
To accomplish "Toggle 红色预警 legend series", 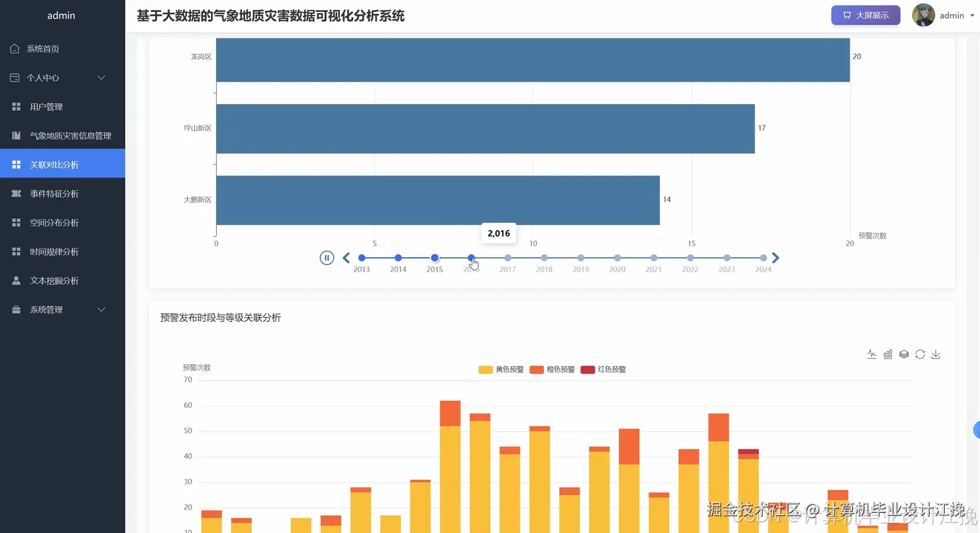I will 603,369.
